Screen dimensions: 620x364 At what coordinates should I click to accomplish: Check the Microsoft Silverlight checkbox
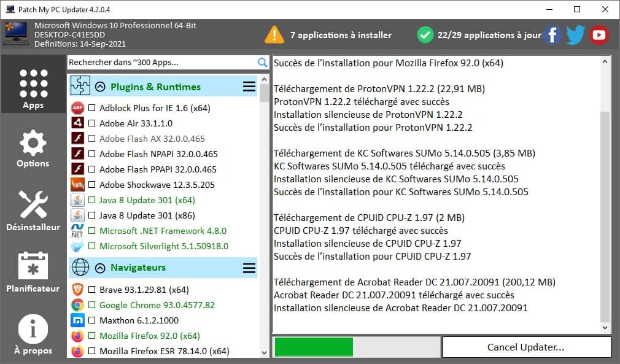[91, 246]
